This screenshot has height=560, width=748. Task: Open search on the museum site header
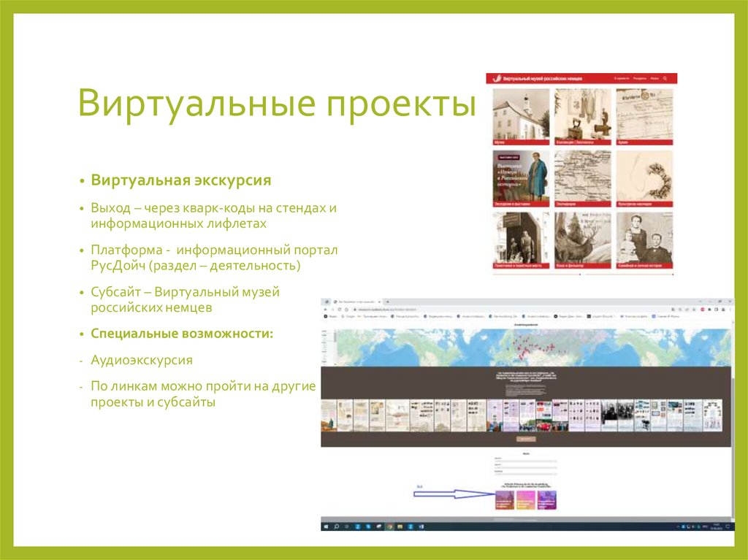[665, 77]
